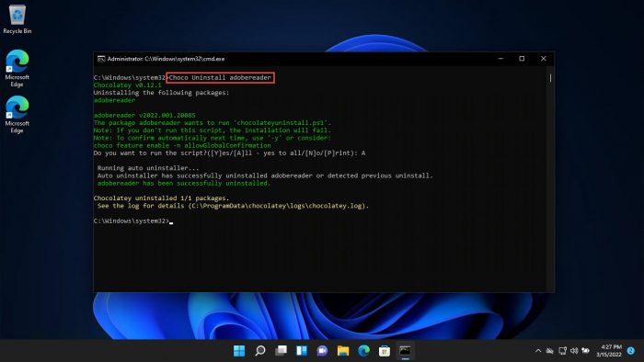Click the 'adobereader v2022.001.20085' line
The width and height of the screenshot is (644, 362).
click(144, 115)
